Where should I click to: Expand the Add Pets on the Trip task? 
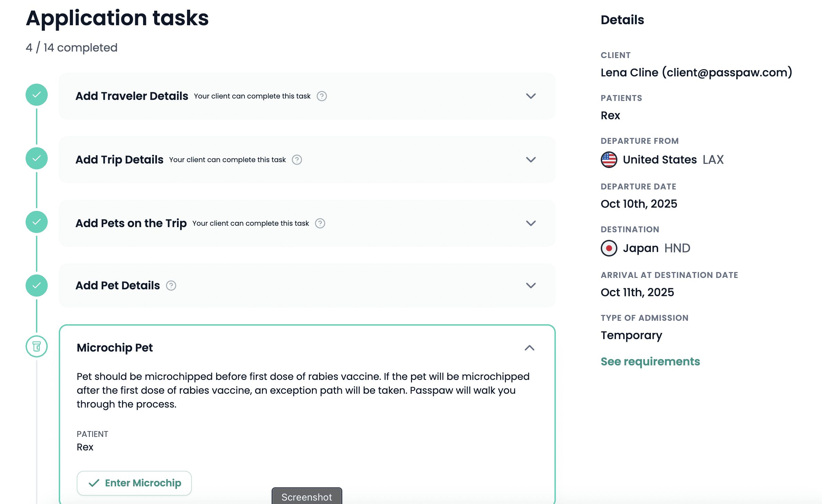point(531,223)
